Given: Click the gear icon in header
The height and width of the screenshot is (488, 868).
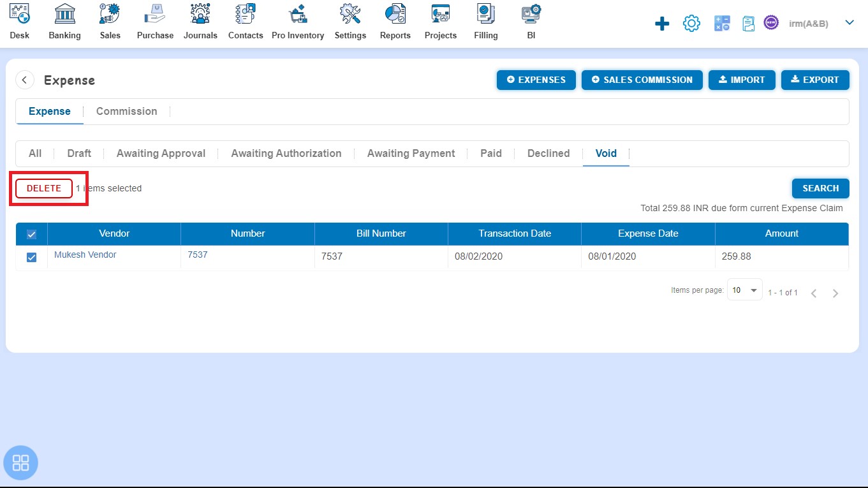Looking at the screenshot, I should point(691,24).
